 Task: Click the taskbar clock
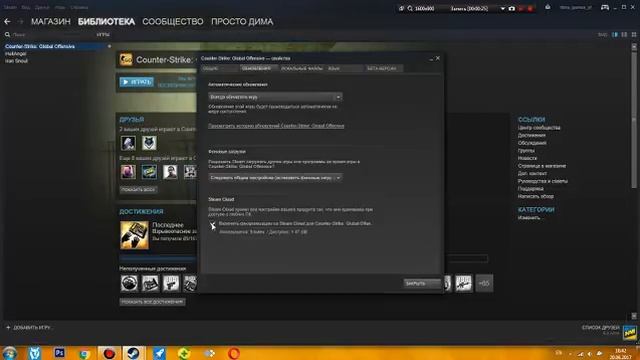[621, 354]
